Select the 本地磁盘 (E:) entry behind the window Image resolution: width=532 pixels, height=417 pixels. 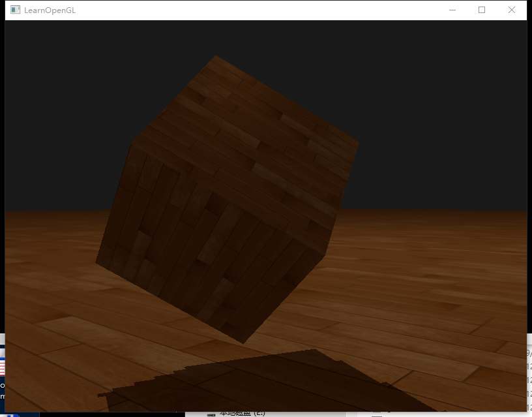241,413
